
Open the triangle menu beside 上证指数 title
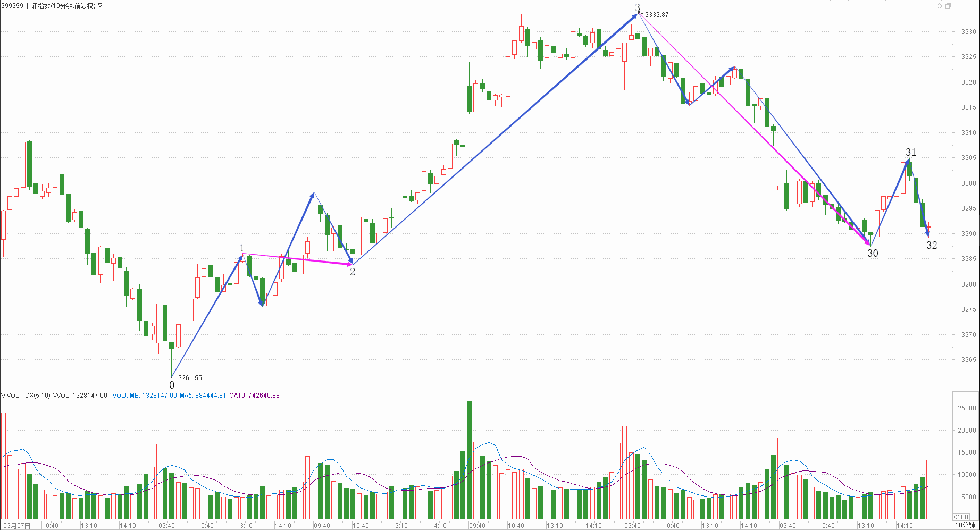pos(100,6)
